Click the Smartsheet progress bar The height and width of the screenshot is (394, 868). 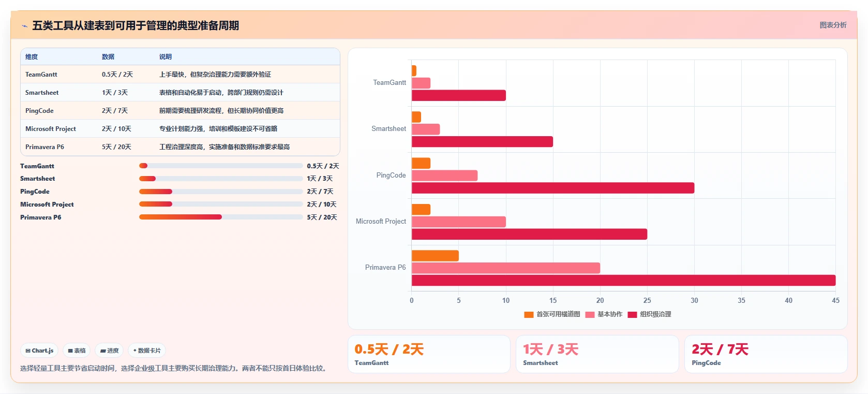tap(221, 179)
